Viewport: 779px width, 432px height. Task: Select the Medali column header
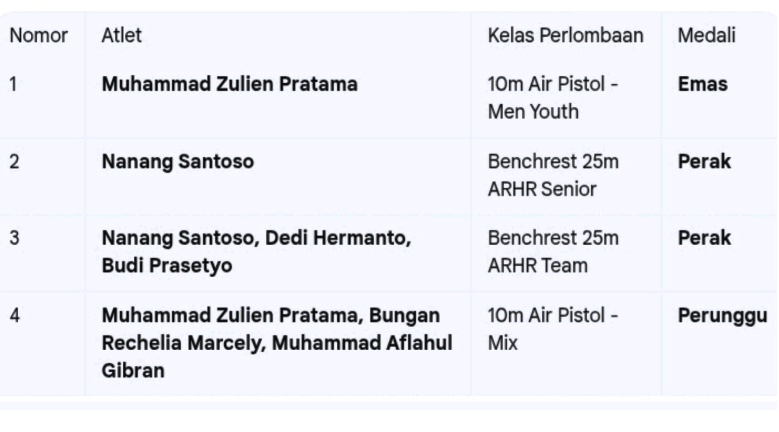tap(707, 36)
